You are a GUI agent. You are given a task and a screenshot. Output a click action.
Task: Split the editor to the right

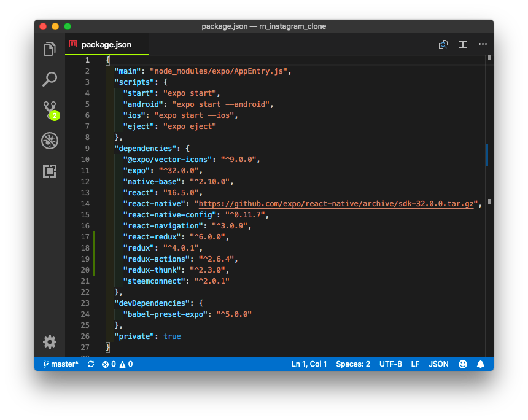463,44
